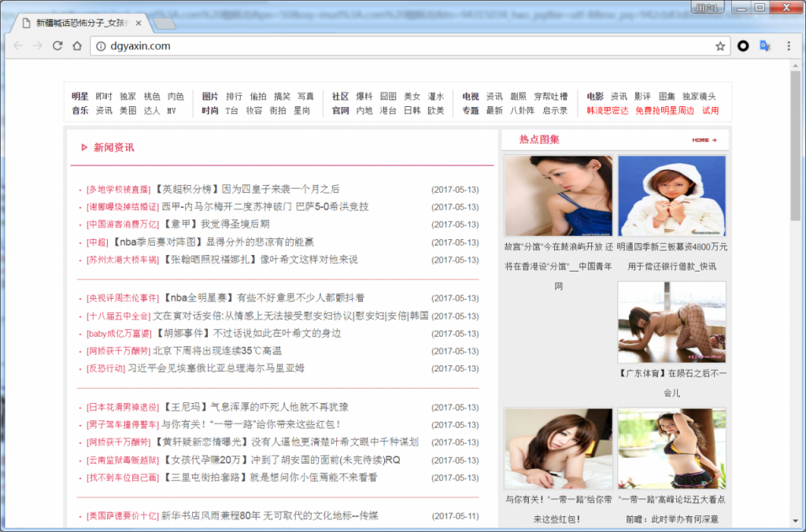Open the [日本花滑男神退役] tag link
The height and width of the screenshot is (532, 806).
pos(123,408)
